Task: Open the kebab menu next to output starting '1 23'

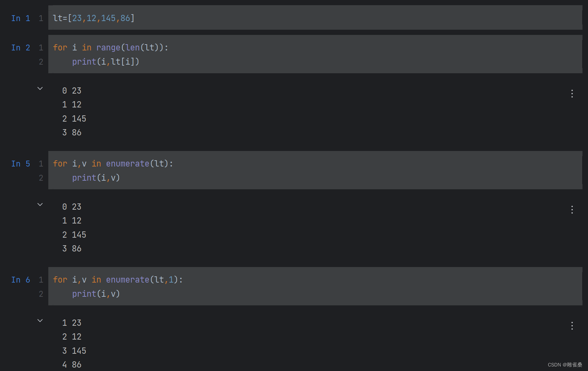Action: point(572,325)
